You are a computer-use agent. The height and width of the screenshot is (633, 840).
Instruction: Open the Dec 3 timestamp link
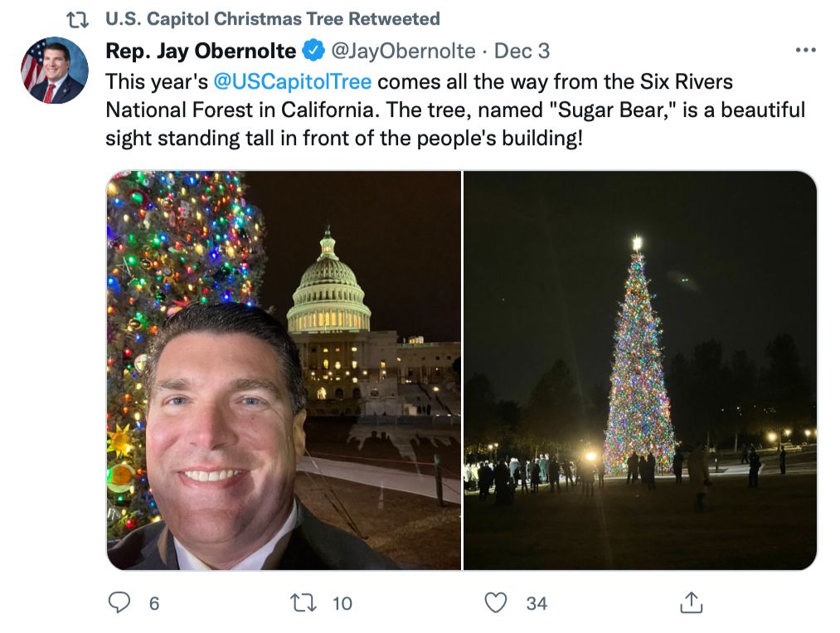point(522,51)
